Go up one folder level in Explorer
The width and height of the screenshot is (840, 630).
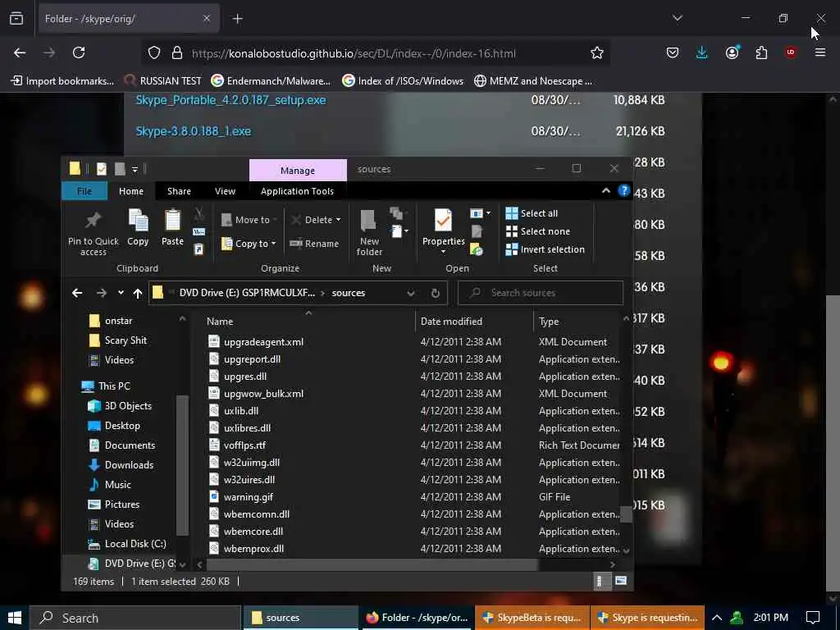point(138,293)
